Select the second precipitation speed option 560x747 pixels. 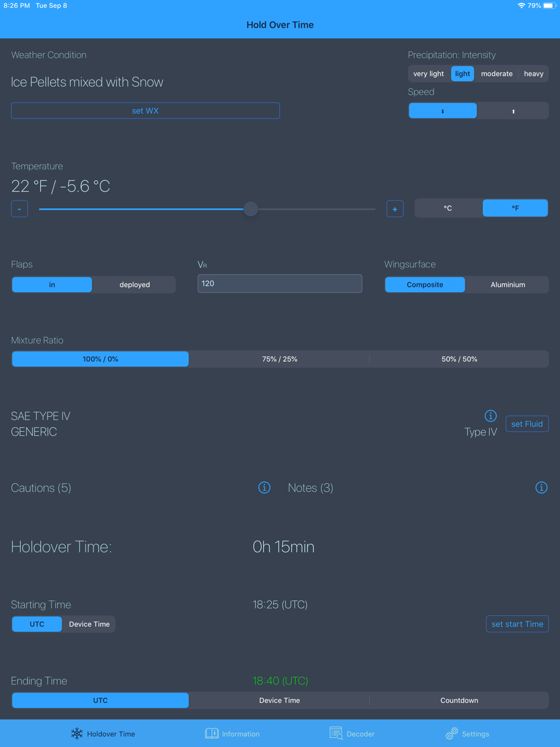pos(513,111)
